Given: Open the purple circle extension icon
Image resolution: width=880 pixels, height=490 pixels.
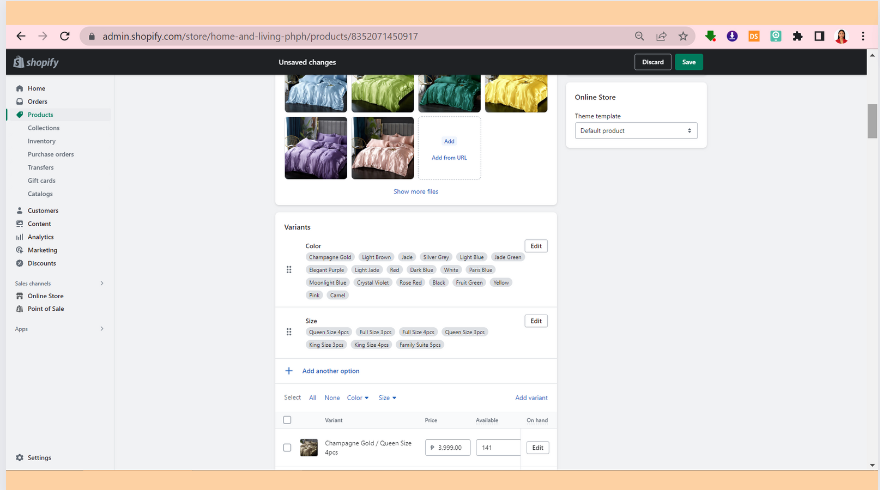Looking at the screenshot, I should click(732, 36).
